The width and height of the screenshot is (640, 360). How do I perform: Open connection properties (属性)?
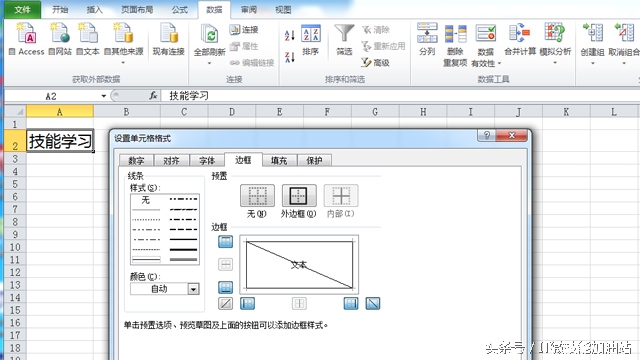[244, 46]
